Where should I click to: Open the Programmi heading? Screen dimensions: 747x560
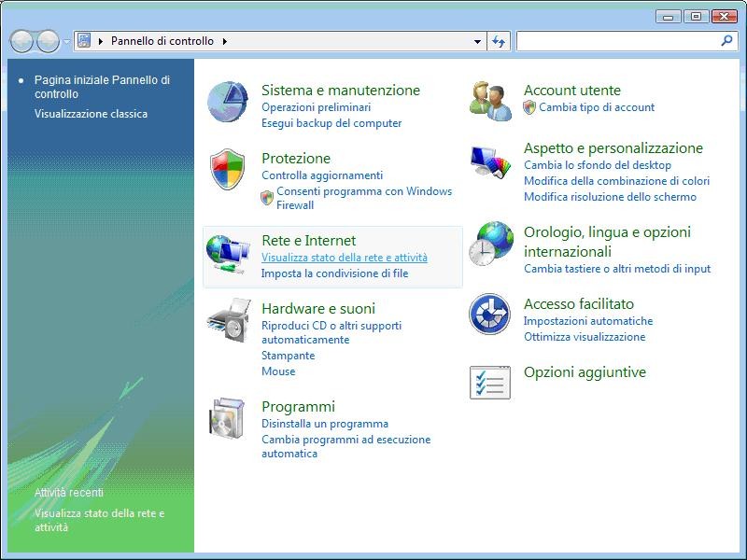298,407
